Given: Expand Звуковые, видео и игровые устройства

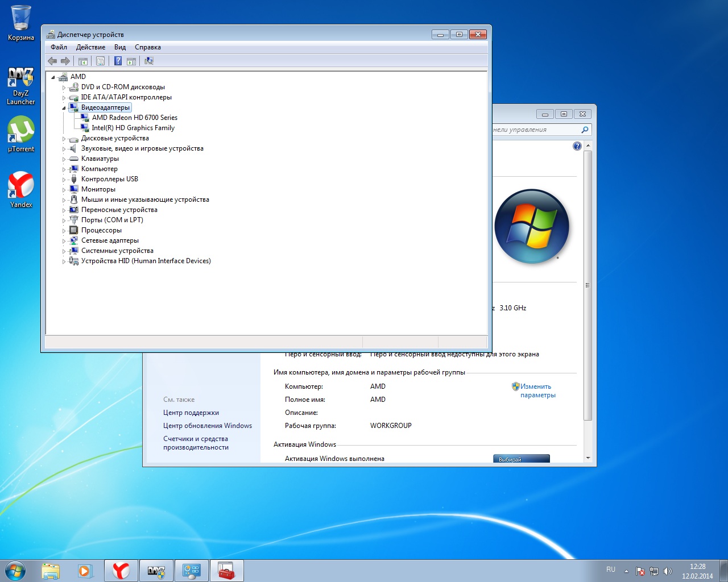Looking at the screenshot, I should pyautogui.click(x=64, y=149).
